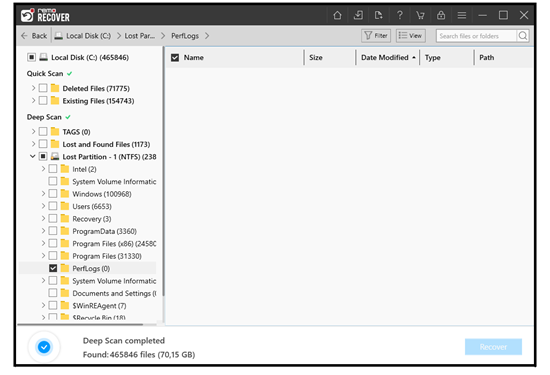Screen dimensions: 550x375
Task: Expand the Recovery folder node
Action: [x=43, y=218]
